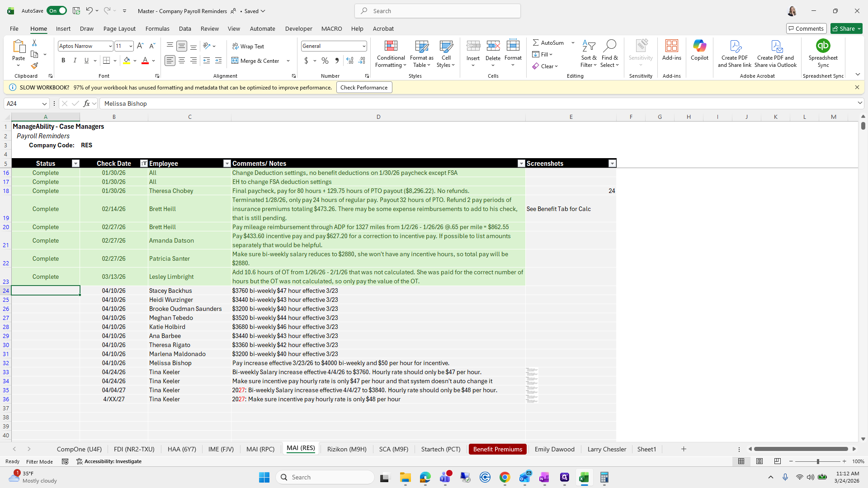Toggle AutoSave switch off
The image size is (868, 488).
tap(57, 11)
